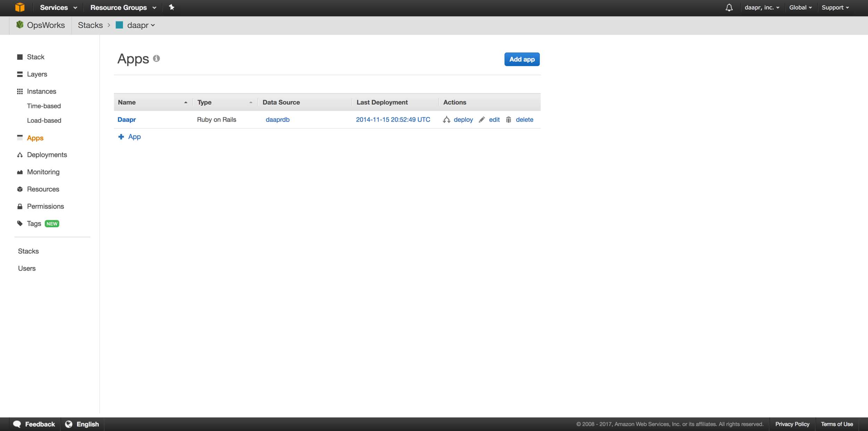Click the Daapr app name link
Image resolution: width=868 pixels, height=431 pixels.
(126, 119)
